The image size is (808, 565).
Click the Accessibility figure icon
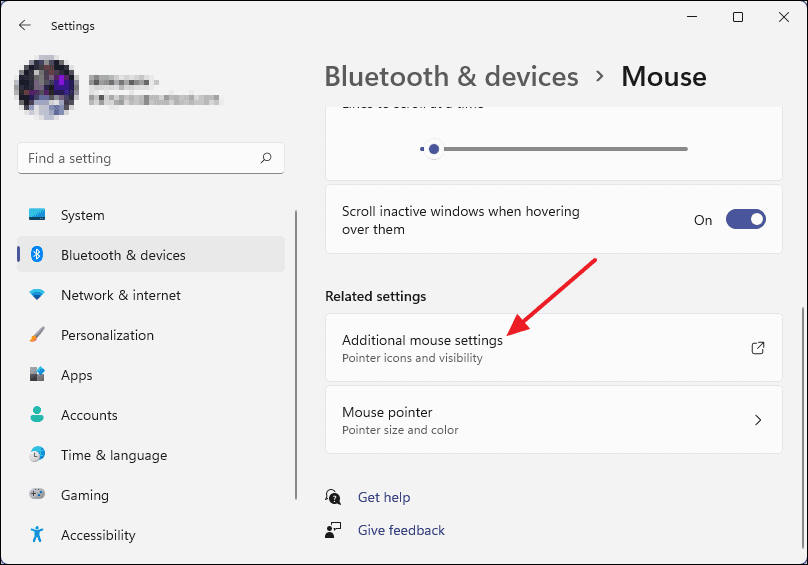[38, 535]
